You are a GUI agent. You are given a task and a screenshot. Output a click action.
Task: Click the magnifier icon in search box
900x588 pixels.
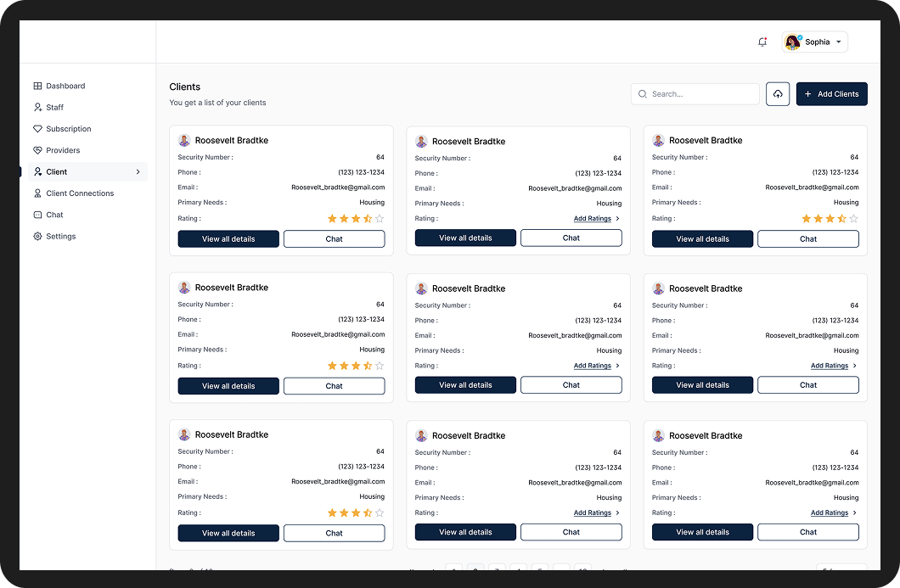coord(642,94)
